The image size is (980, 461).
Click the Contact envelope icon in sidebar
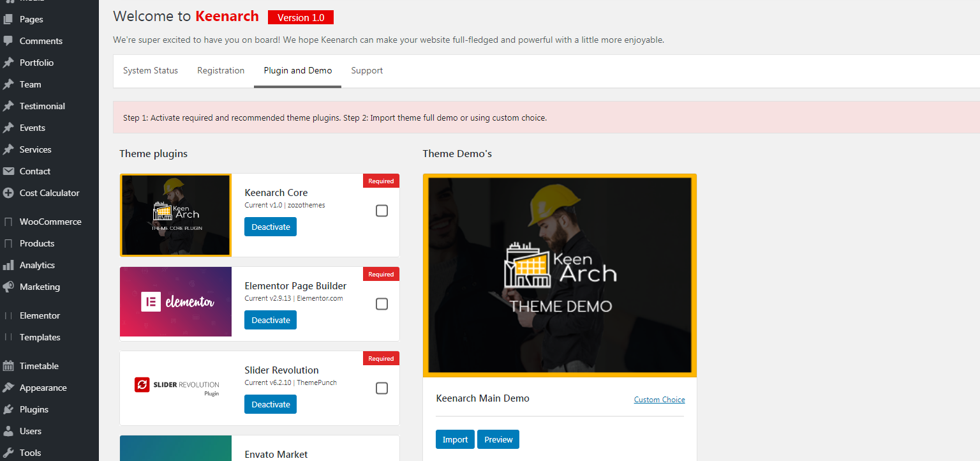[x=8, y=171]
